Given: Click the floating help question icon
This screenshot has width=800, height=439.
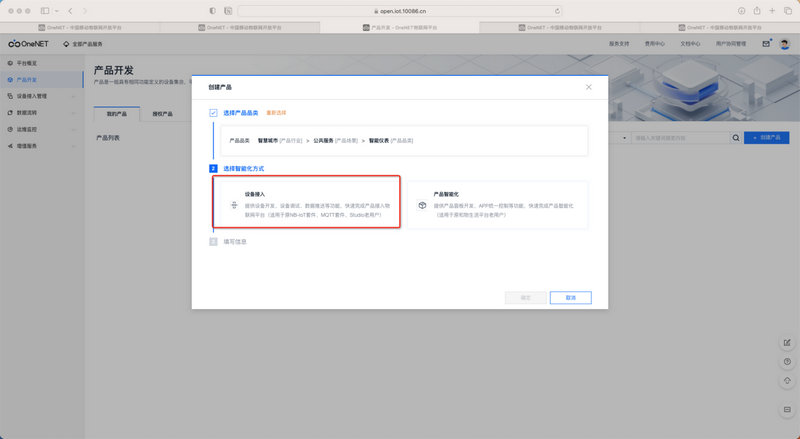Looking at the screenshot, I should tap(787, 362).
